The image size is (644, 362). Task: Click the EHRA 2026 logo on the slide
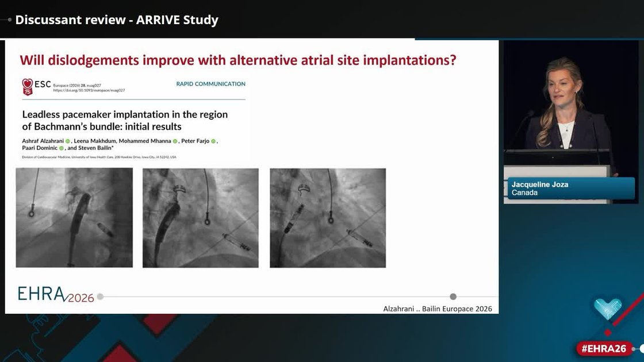[x=56, y=295]
